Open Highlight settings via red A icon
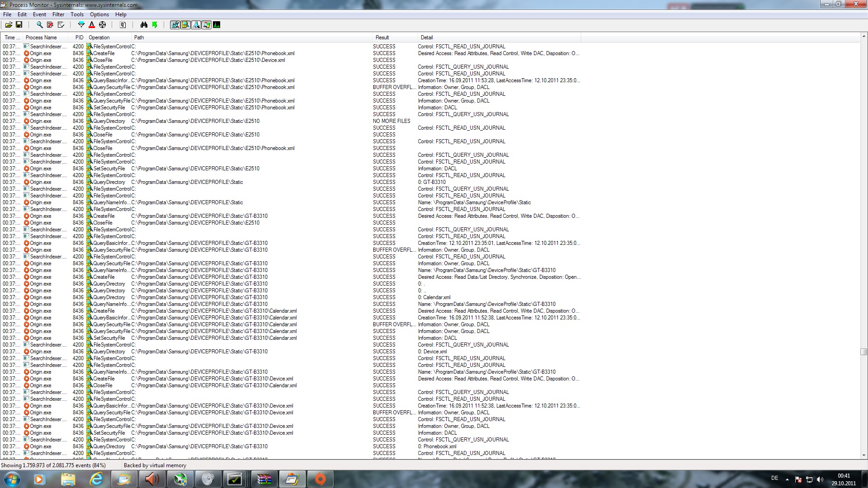 tap(92, 25)
